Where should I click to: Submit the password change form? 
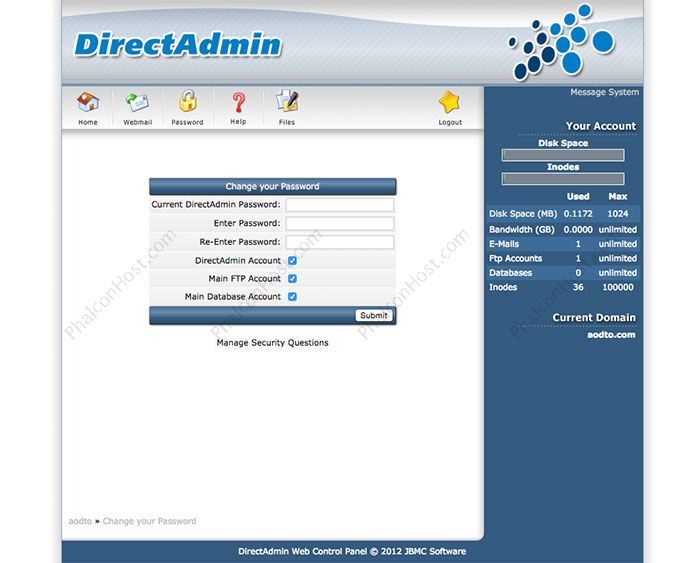pos(374,315)
